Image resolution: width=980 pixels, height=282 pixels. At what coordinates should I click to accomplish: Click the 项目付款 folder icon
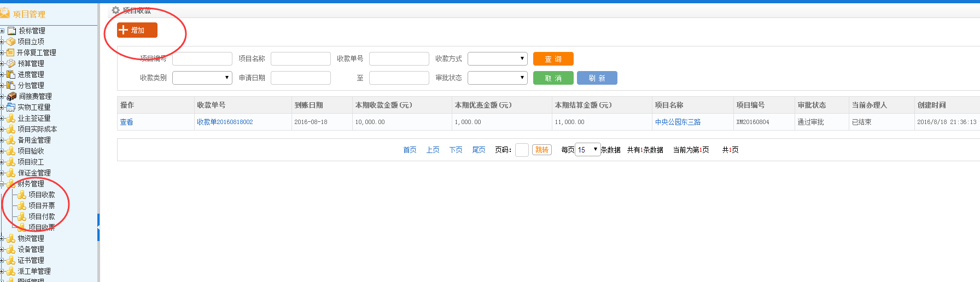(22, 216)
